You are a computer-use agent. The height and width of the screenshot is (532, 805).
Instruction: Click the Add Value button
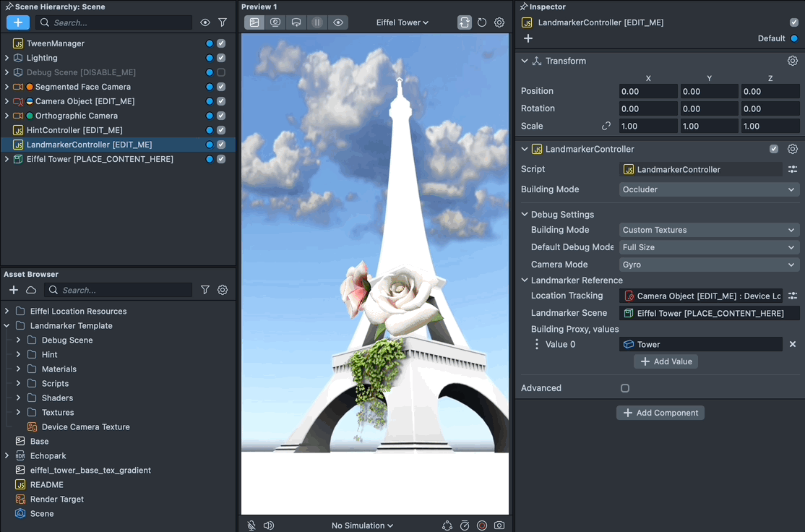[666, 361]
